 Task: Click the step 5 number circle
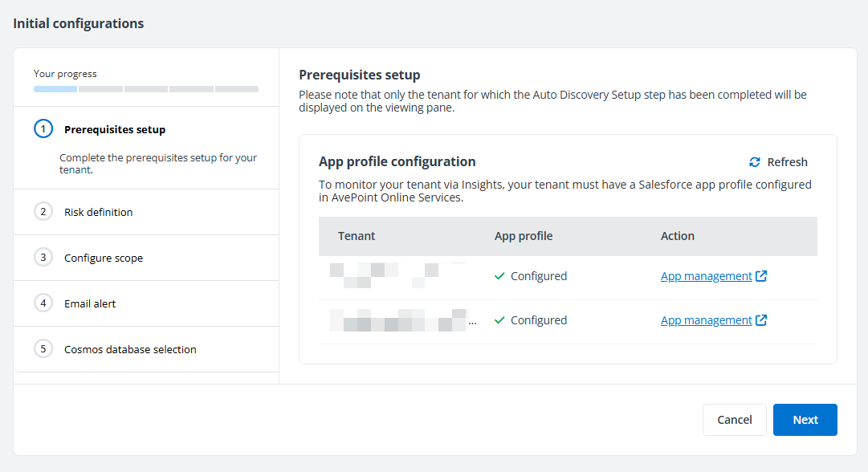click(43, 349)
